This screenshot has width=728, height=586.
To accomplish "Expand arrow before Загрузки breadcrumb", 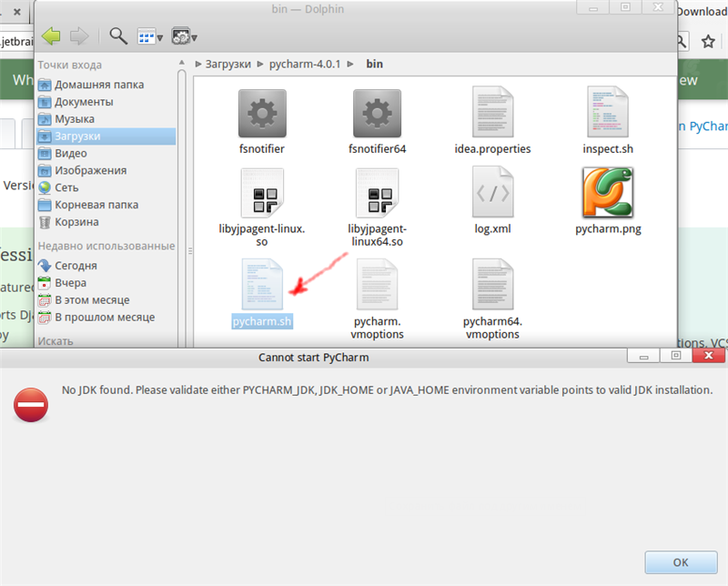I will [198, 64].
